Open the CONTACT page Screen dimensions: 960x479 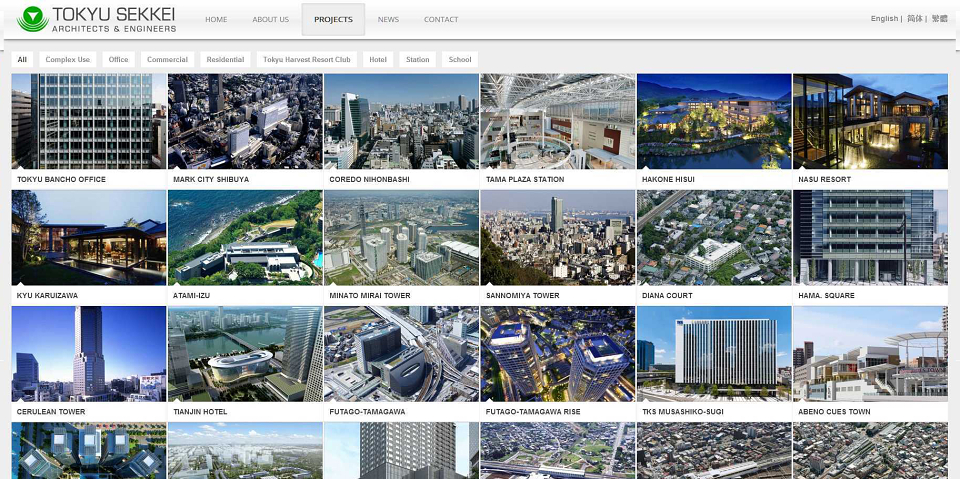441,20
